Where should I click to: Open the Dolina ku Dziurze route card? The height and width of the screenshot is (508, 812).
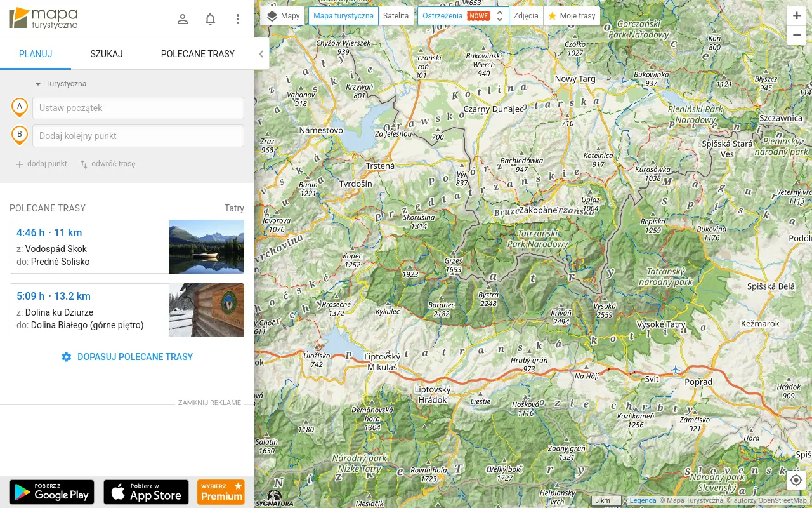127,310
